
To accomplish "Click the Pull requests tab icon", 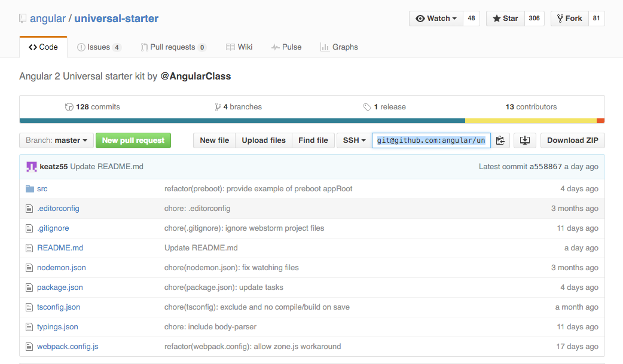I will 144,47.
